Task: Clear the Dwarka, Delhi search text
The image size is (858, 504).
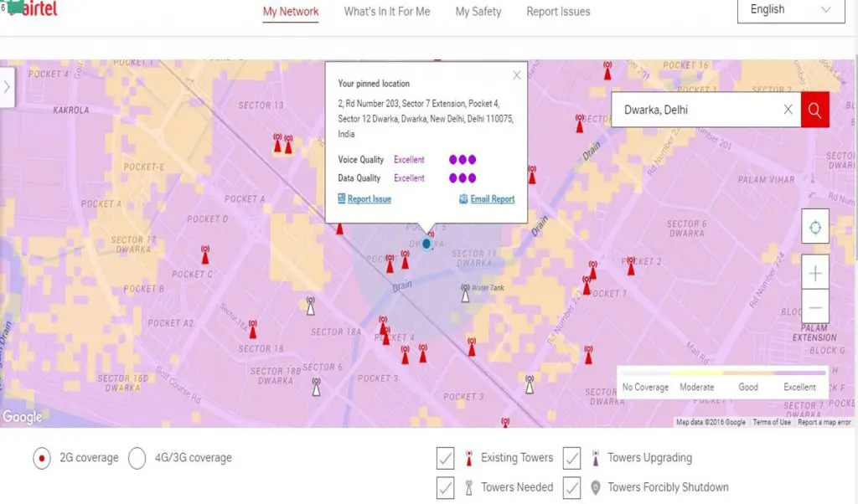Action: pyautogui.click(x=788, y=110)
